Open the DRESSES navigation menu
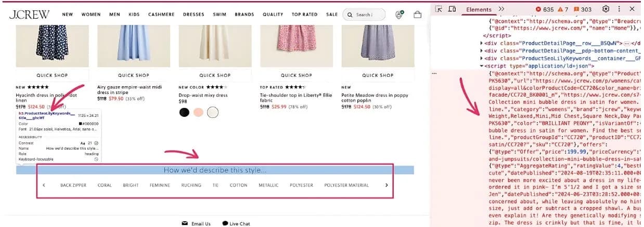This screenshot has width=644, height=227. click(x=194, y=15)
